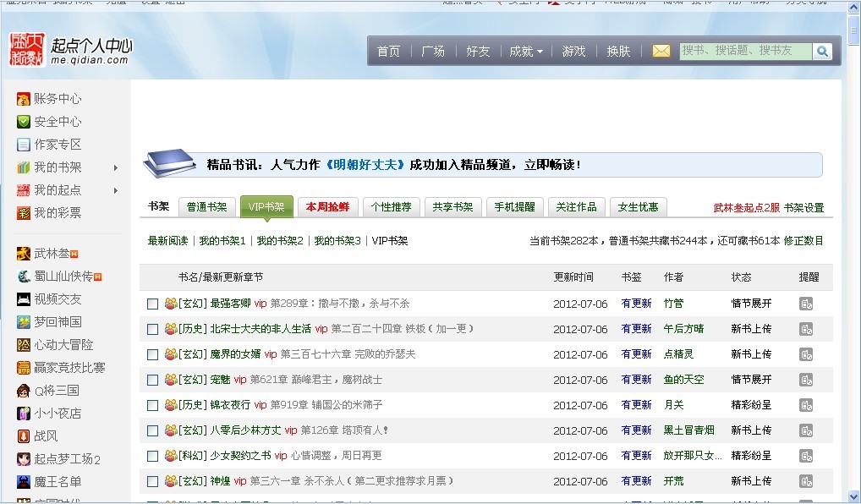Open the 本周抢鲜 tab
This screenshot has width=861, height=504.
tap(328, 207)
